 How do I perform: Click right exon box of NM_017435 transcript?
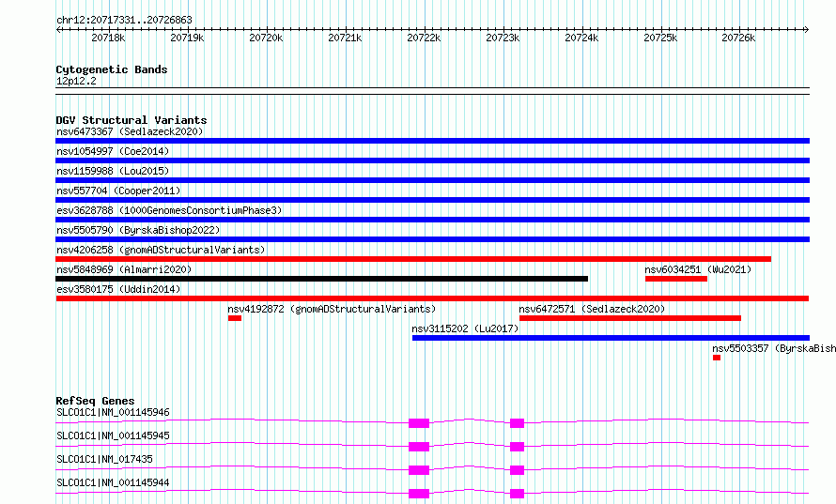(x=518, y=470)
